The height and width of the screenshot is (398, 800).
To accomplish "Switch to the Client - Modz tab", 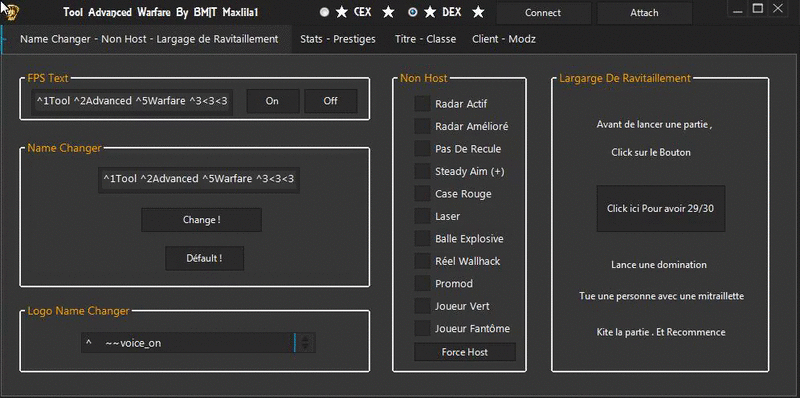I will click(x=504, y=39).
